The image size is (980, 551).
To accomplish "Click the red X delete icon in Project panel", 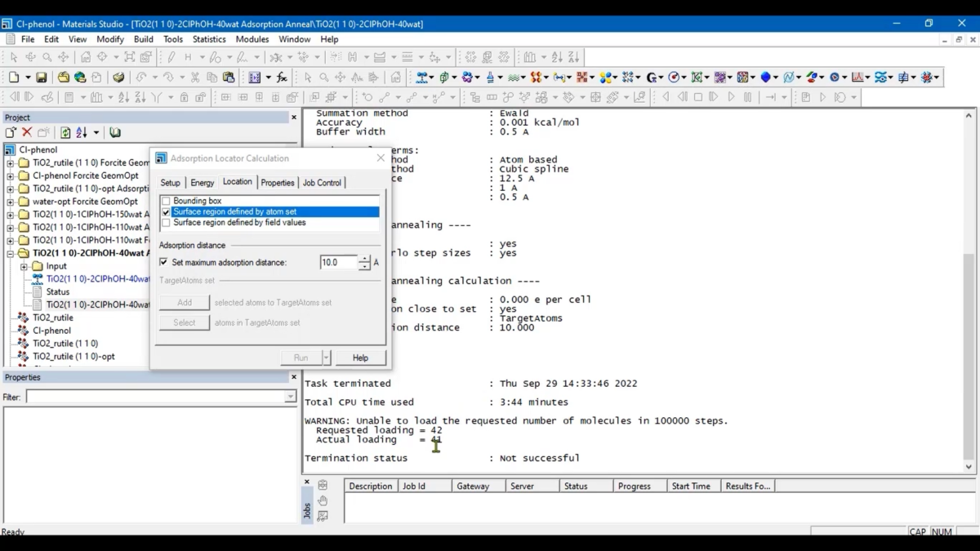I will coord(27,132).
